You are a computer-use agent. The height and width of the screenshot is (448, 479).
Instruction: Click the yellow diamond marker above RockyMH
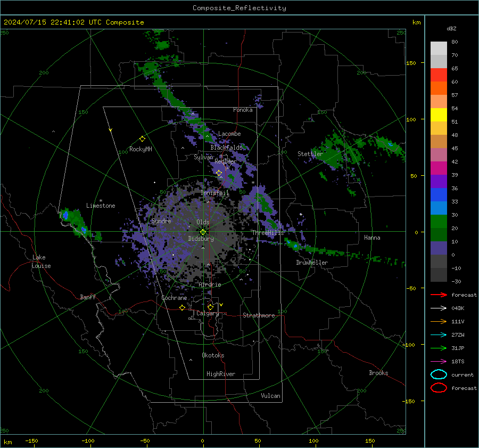point(142,139)
